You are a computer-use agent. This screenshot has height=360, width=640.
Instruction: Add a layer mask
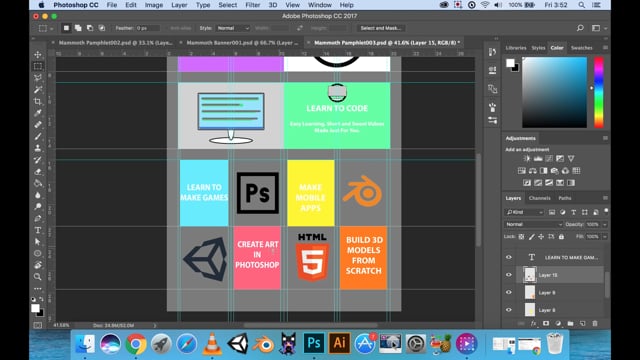(x=546, y=323)
